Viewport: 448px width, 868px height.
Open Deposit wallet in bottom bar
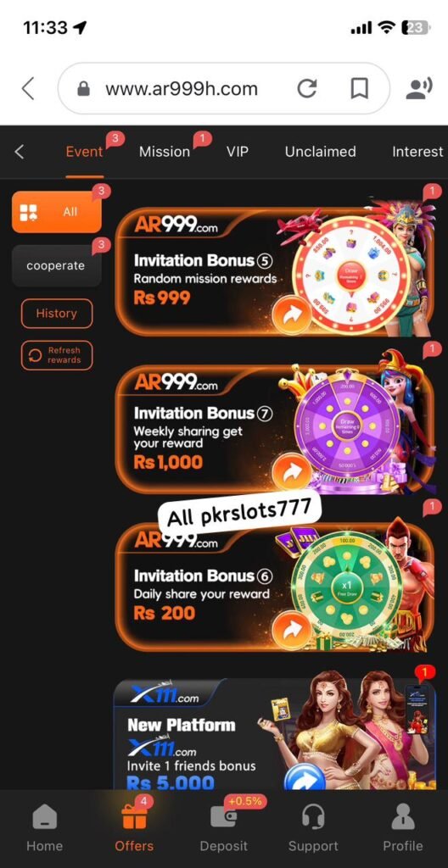pos(224,829)
